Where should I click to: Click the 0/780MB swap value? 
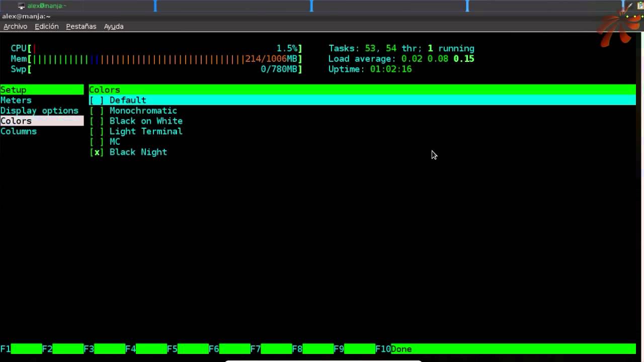coord(279,69)
